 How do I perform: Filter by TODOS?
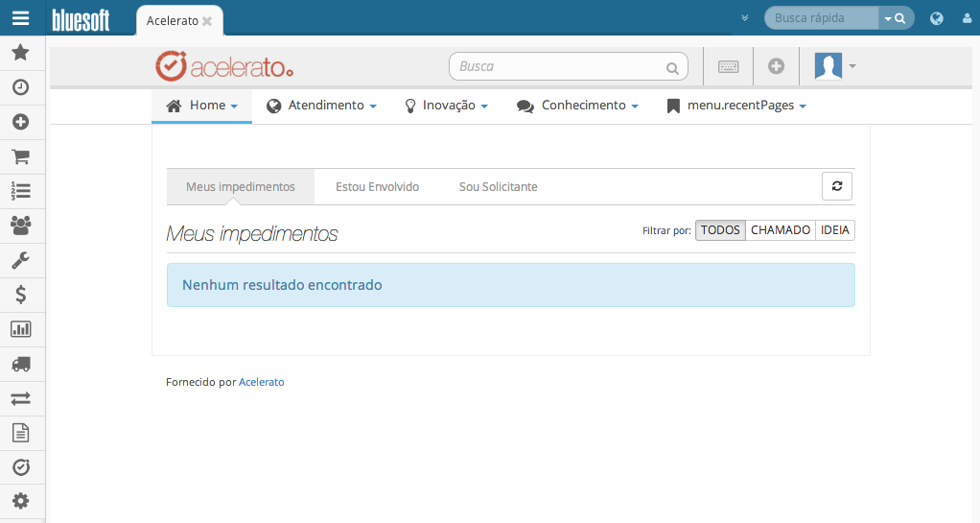coord(720,230)
